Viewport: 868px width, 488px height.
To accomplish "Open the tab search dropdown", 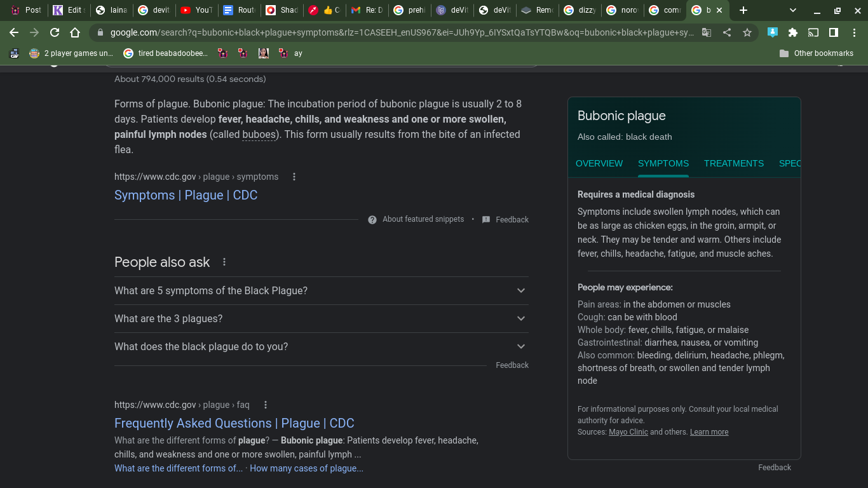I will point(793,10).
